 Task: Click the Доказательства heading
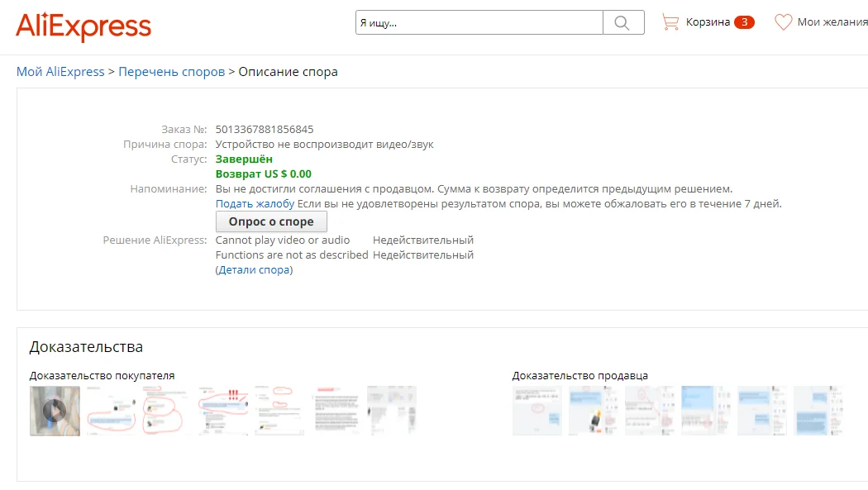point(86,347)
